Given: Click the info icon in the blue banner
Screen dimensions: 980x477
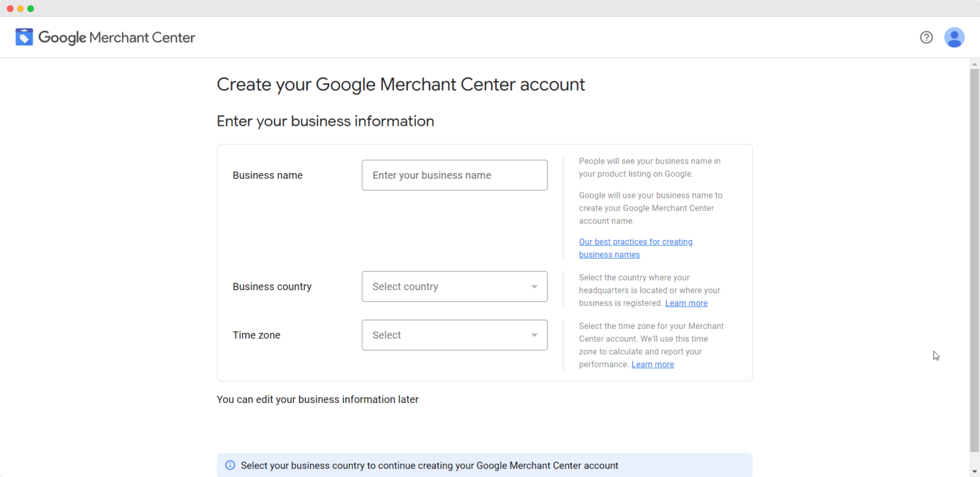Looking at the screenshot, I should pyautogui.click(x=230, y=465).
